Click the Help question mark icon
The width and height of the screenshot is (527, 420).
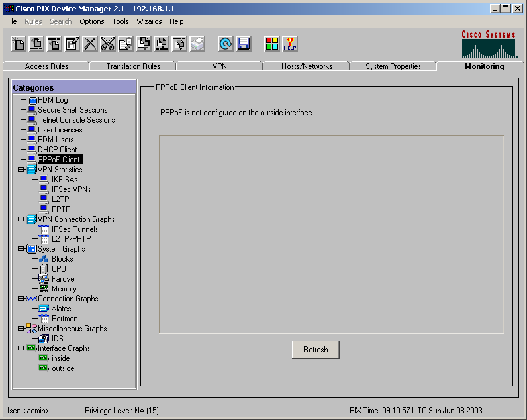290,44
